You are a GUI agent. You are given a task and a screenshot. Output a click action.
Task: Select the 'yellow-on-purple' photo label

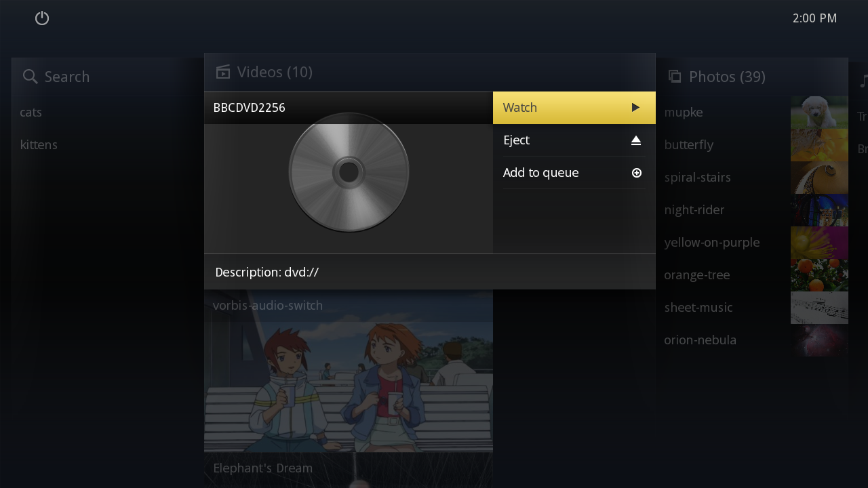(712, 243)
